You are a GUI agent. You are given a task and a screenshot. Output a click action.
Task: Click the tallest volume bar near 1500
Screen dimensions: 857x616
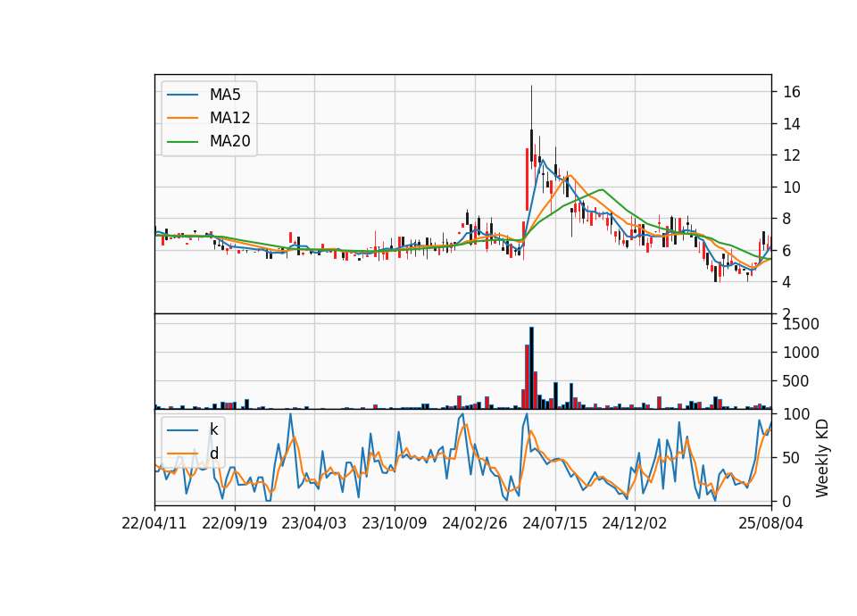point(531,368)
